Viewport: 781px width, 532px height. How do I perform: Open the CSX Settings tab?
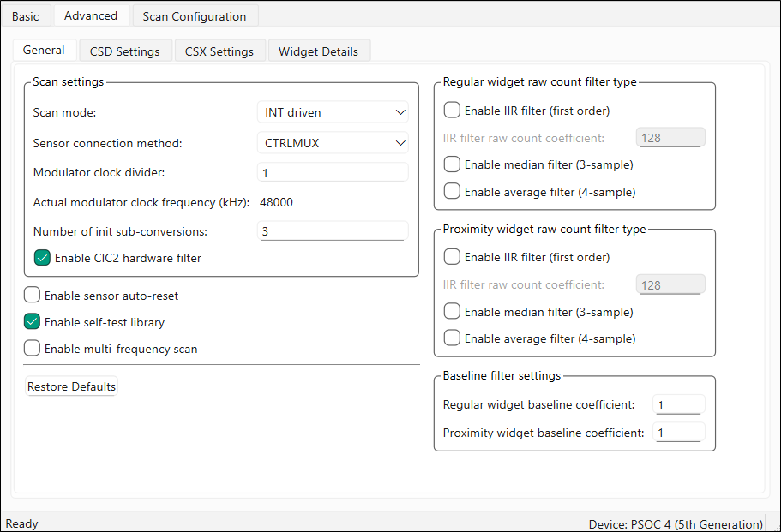219,51
